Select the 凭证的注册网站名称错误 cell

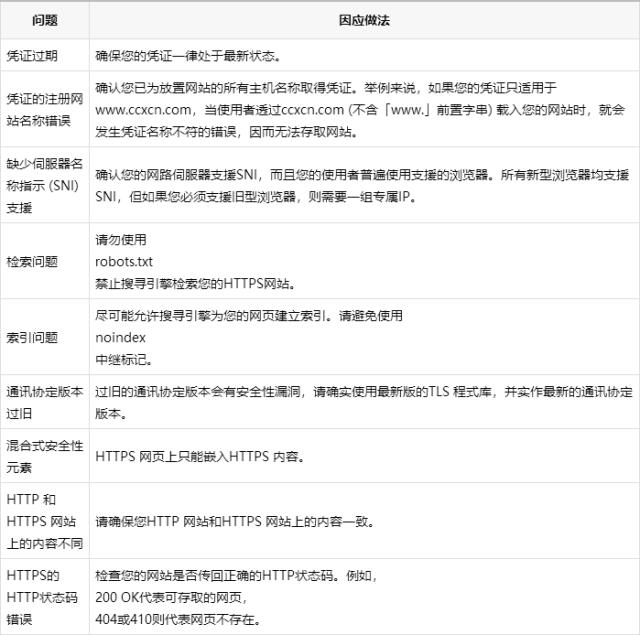[x=44, y=109]
